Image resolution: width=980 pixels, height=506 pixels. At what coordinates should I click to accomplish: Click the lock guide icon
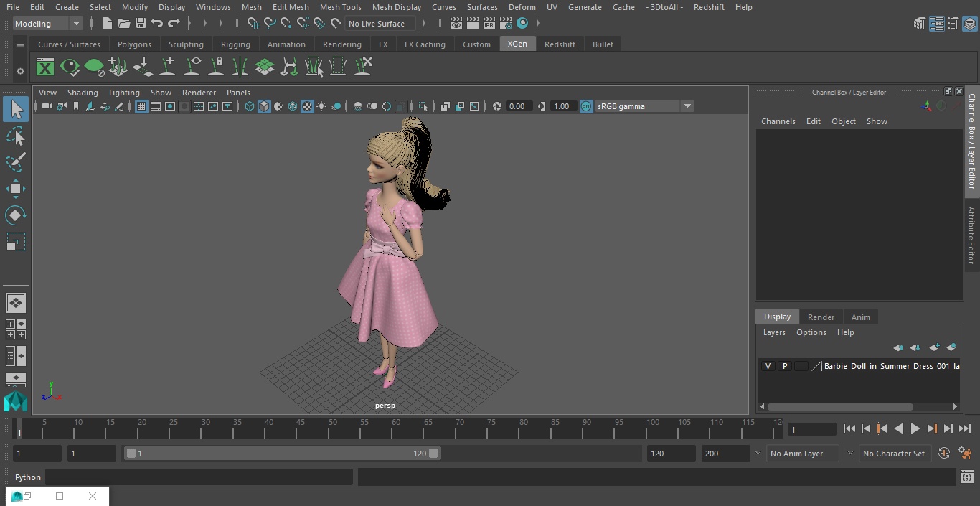point(216,67)
